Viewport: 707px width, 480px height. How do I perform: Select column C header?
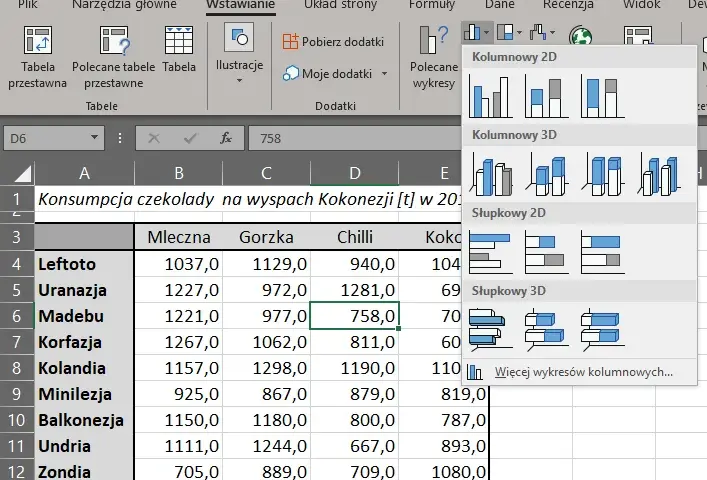click(266, 173)
